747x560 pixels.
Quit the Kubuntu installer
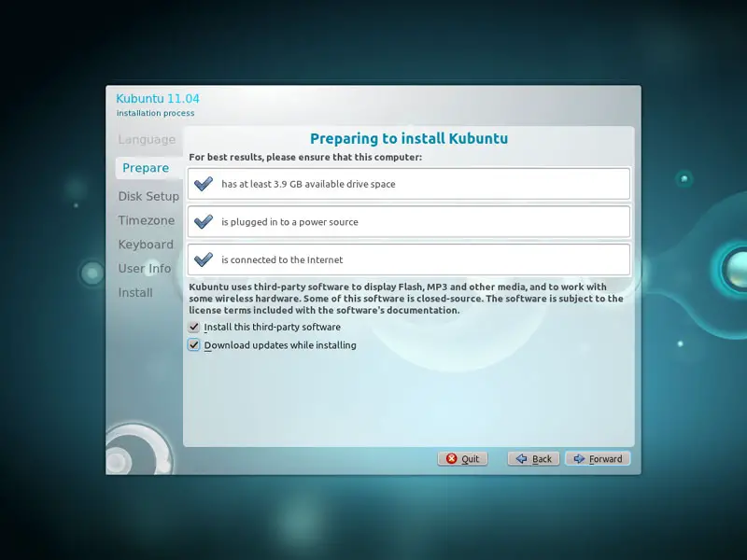tap(462, 458)
